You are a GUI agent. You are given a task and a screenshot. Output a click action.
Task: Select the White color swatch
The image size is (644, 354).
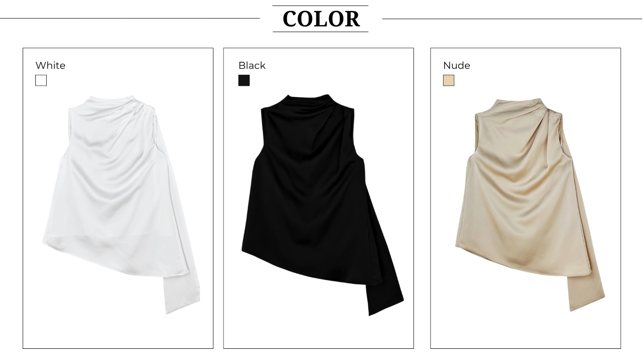(41, 81)
